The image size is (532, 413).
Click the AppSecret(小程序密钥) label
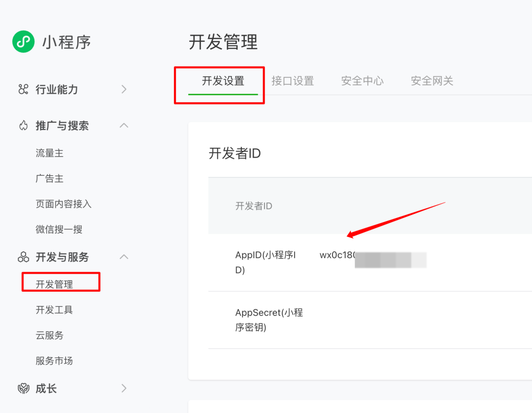[x=269, y=320]
